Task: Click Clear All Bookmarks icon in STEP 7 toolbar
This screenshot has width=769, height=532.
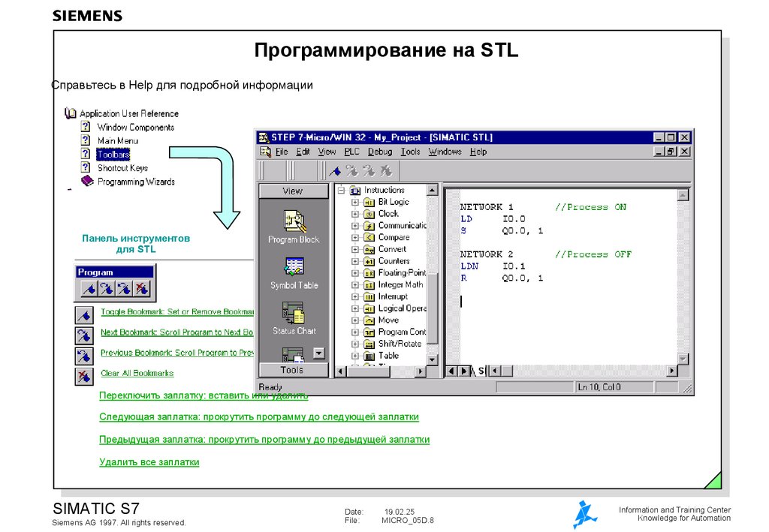Action: click(387, 171)
